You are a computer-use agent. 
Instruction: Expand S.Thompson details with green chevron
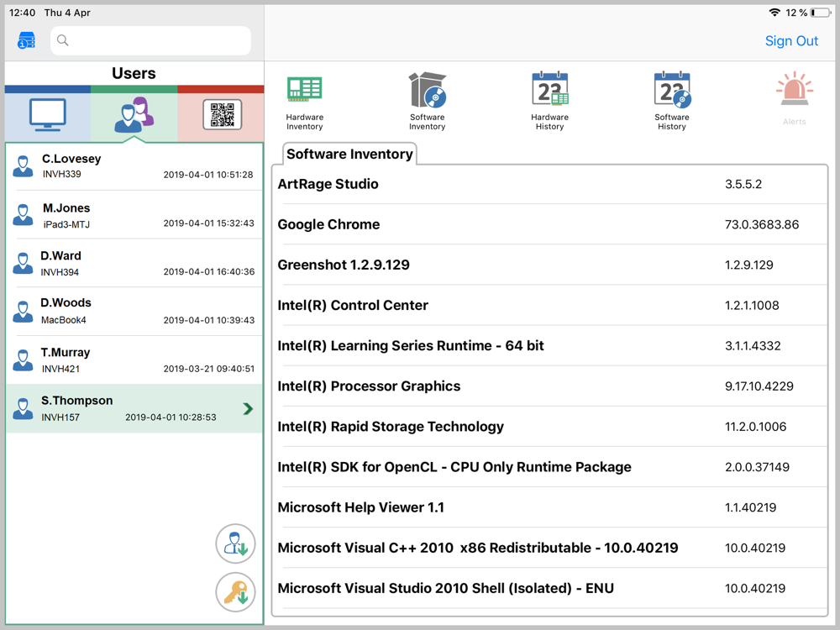[248, 409]
